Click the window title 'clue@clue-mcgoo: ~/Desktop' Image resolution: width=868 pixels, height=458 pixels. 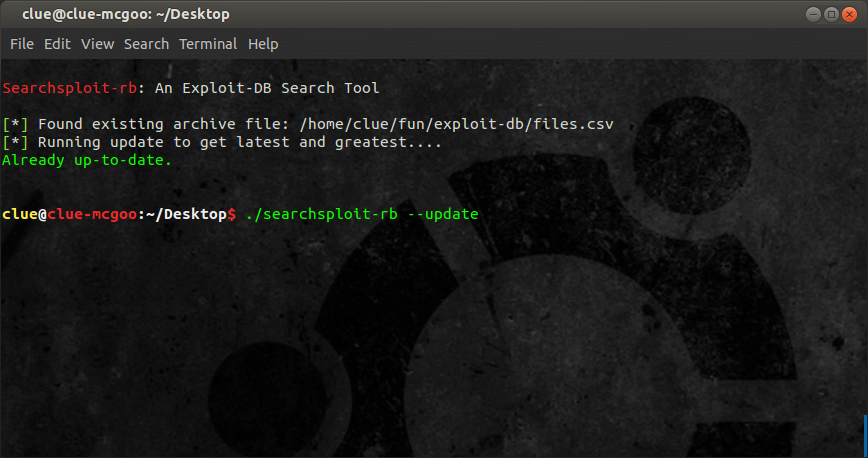click(x=126, y=14)
